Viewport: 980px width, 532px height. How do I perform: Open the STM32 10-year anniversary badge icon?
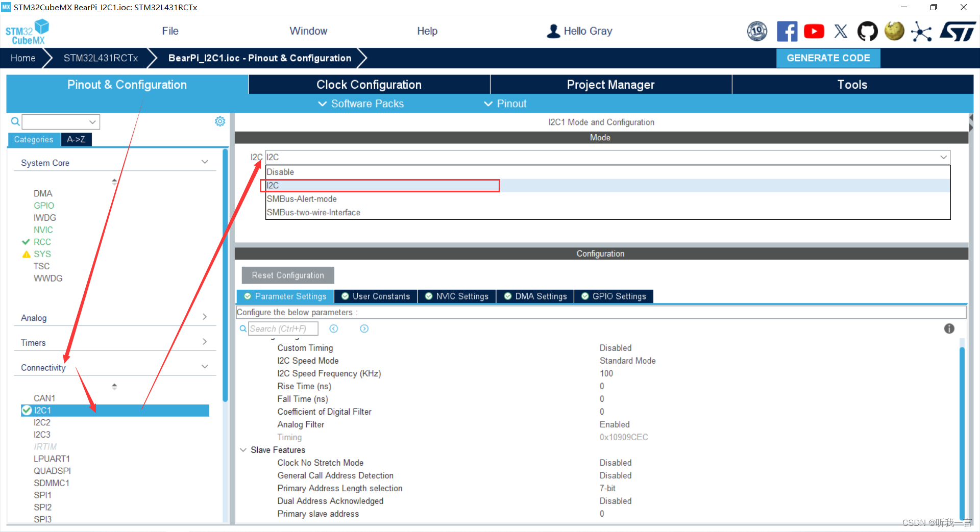757,31
